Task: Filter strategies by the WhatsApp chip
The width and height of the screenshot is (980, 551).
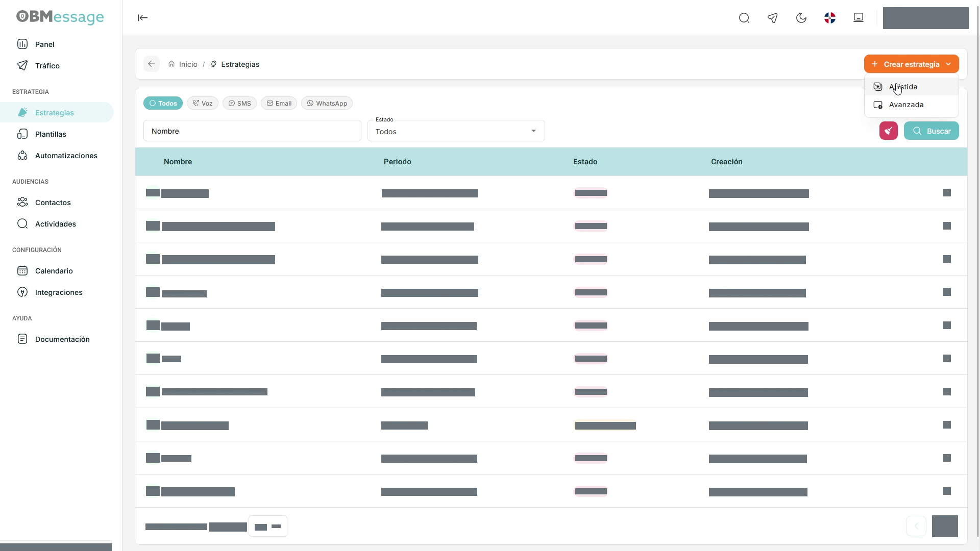Action: (x=327, y=103)
